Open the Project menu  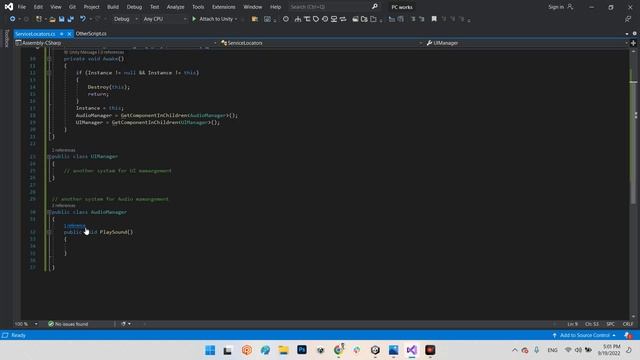point(91,7)
